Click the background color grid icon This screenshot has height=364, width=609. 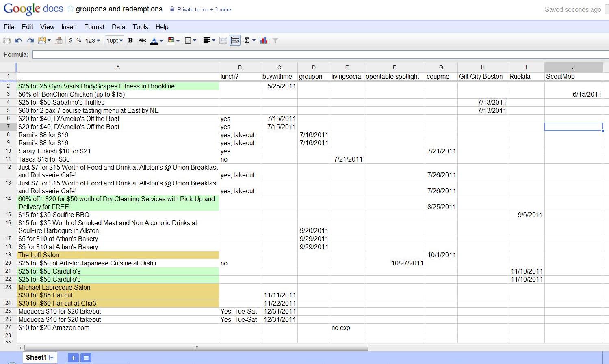coord(171,40)
